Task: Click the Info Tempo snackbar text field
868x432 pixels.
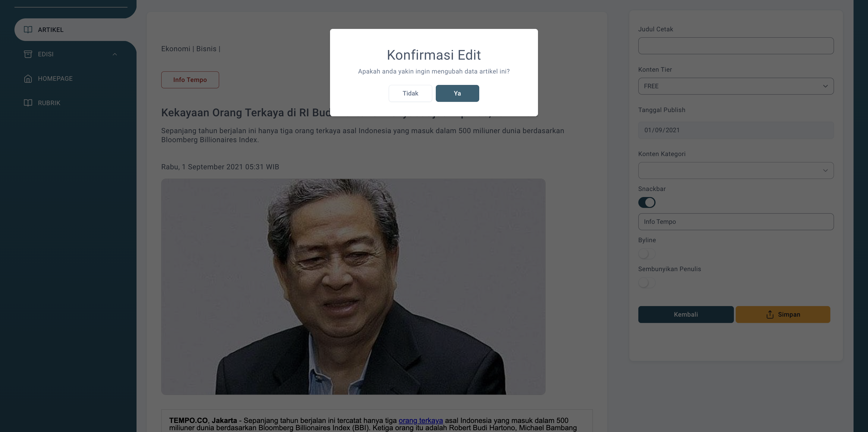Action: coord(736,222)
